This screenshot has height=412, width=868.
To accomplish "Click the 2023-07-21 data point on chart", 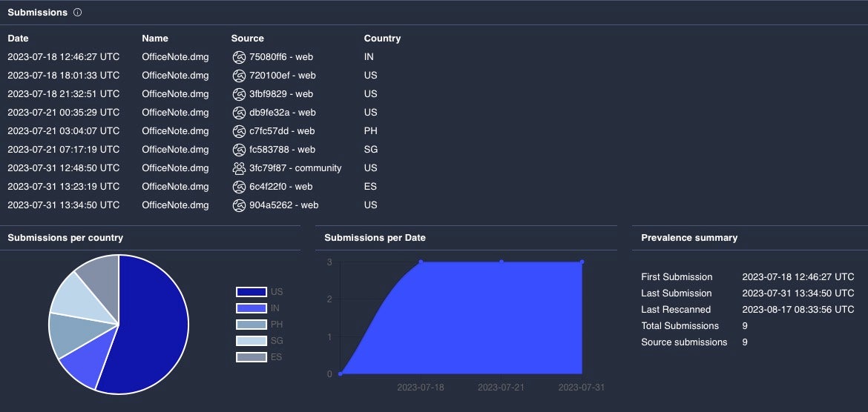I will tap(502, 262).
